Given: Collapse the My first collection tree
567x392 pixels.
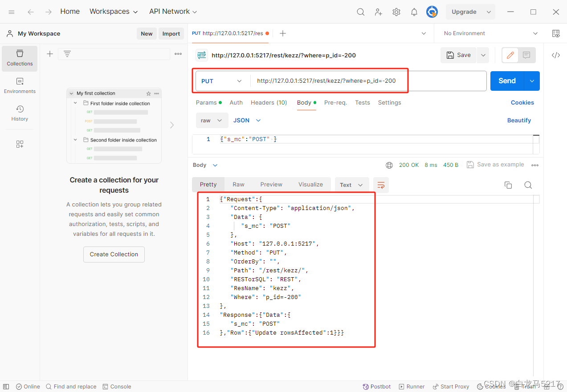Looking at the screenshot, I should [x=71, y=93].
